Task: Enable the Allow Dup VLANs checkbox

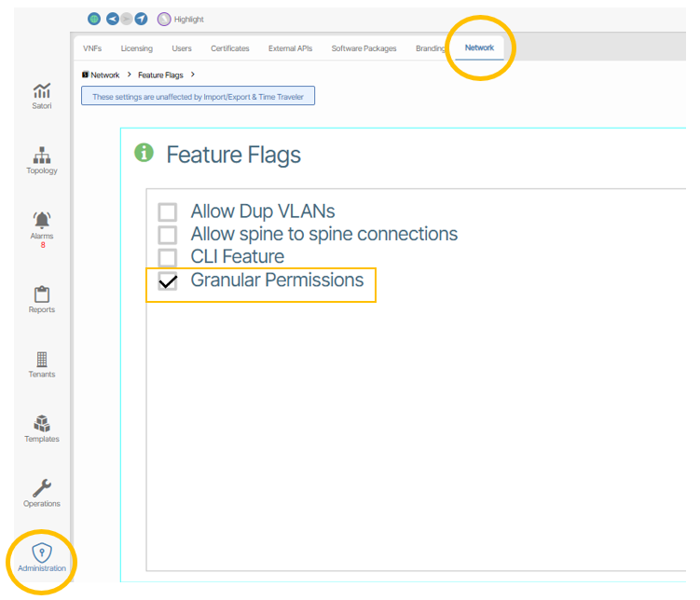Action: (x=168, y=211)
